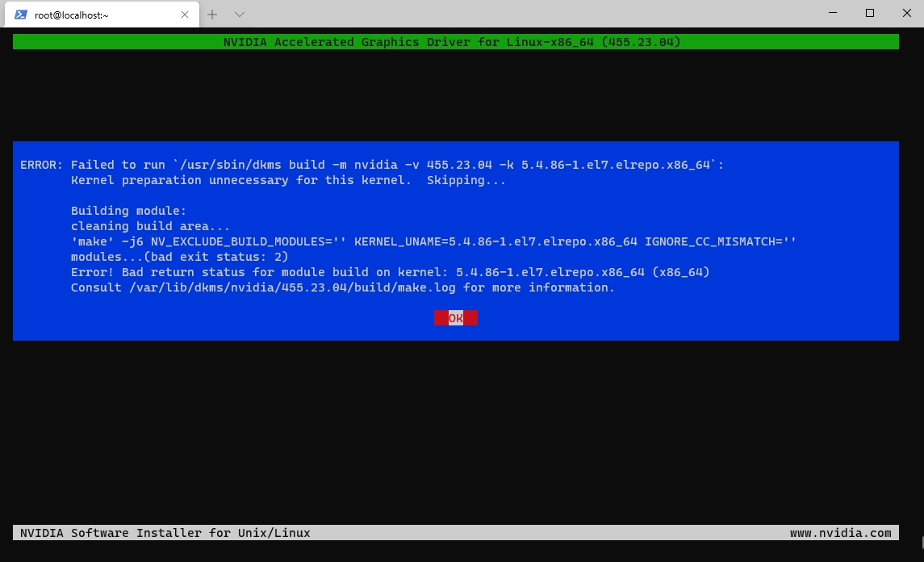This screenshot has width=924, height=562.
Task: Click the 'cleaning build area...' line
Action: pos(150,226)
